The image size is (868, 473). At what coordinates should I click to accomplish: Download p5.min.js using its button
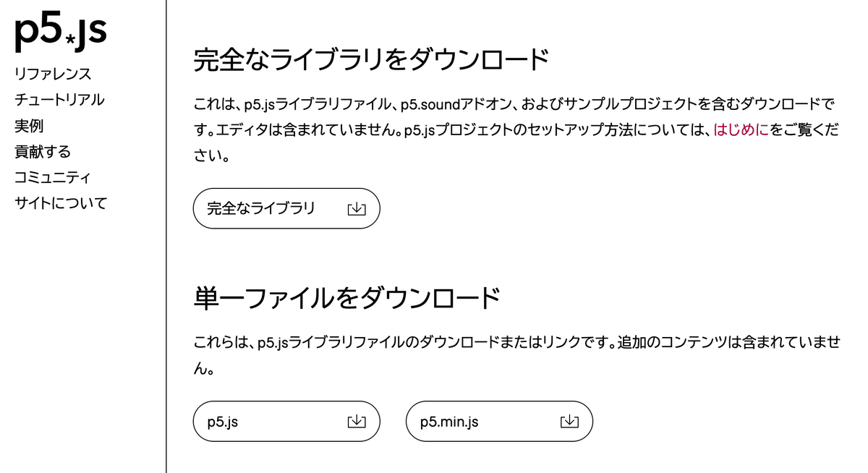[x=499, y=421]
